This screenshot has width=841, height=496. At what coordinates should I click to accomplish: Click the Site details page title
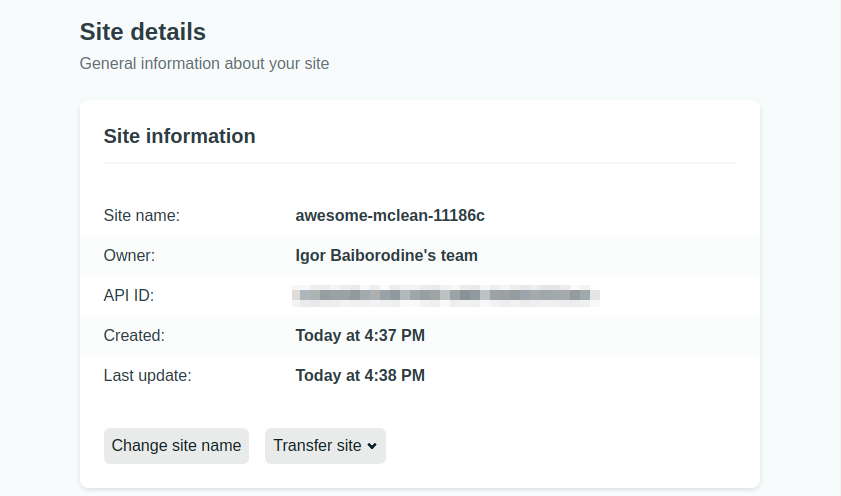pyautogui.click(x=143, y=32)
